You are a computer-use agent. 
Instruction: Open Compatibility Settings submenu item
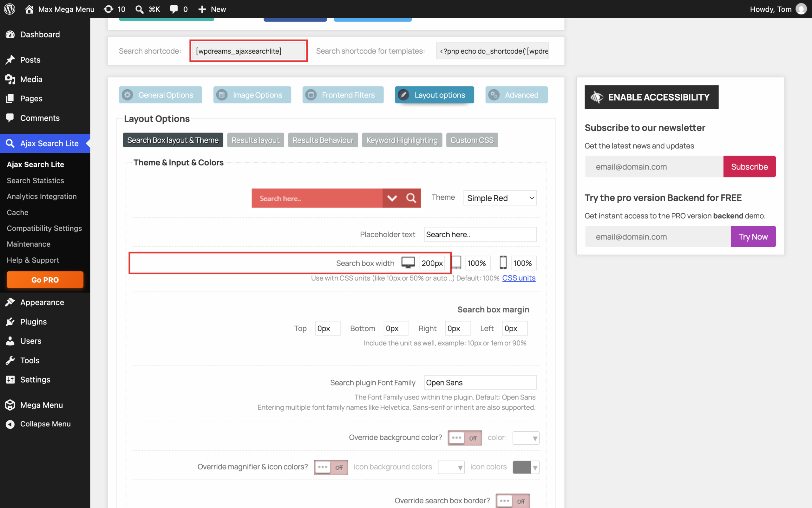(44, 228)
